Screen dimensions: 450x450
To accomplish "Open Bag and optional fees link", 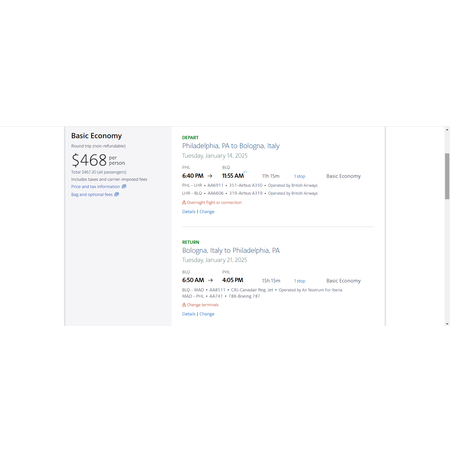I will 92,195.
